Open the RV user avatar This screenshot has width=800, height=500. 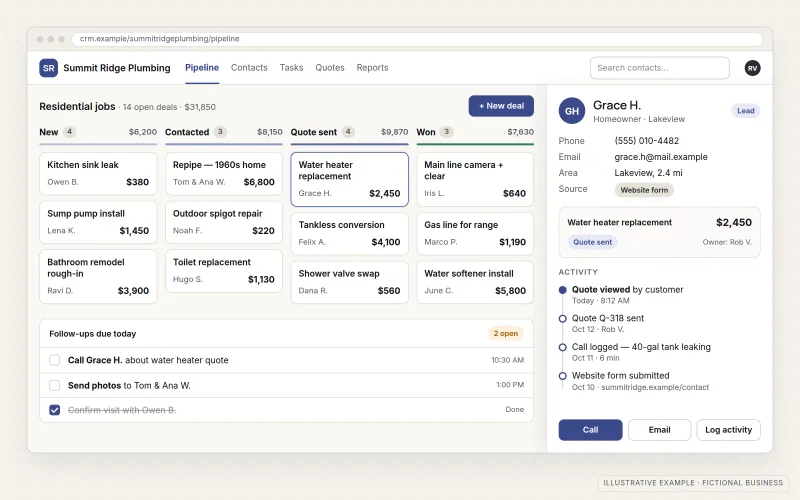coord(752,68)
